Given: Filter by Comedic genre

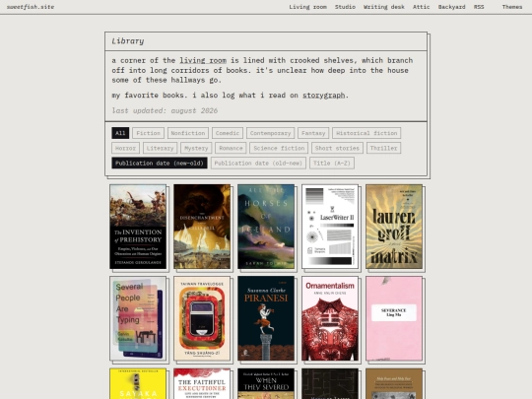Looking at the screenshot, I should click(x=228, y=133).
